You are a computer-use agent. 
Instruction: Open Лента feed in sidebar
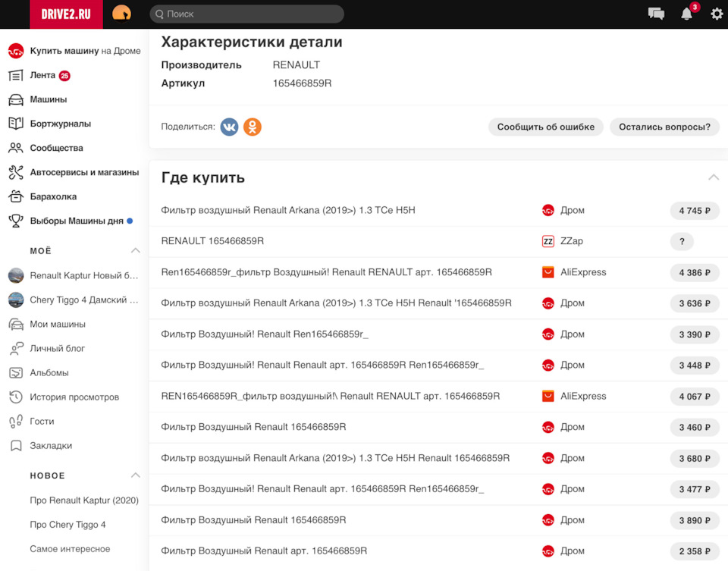click(42, 75)
